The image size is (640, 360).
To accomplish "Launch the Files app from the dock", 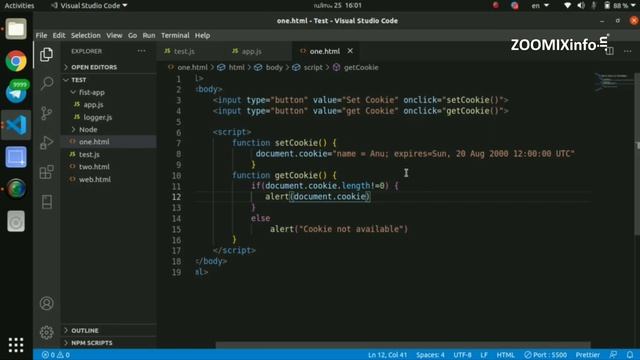I will (x=16, y=29).
